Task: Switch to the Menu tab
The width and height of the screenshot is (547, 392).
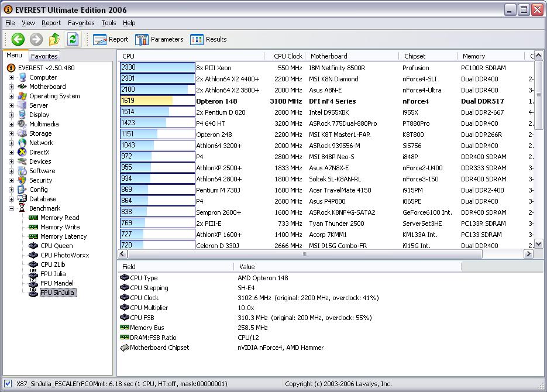Action: [14, 55]
